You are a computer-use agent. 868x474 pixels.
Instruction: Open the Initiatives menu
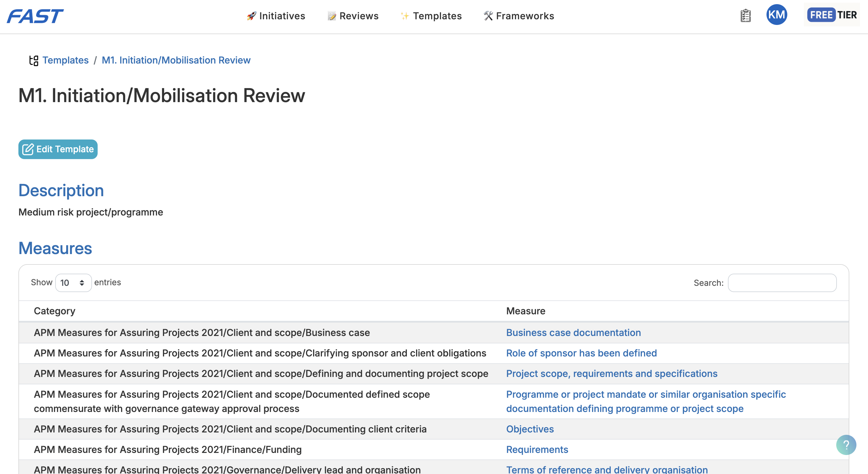tap(276, 16)
